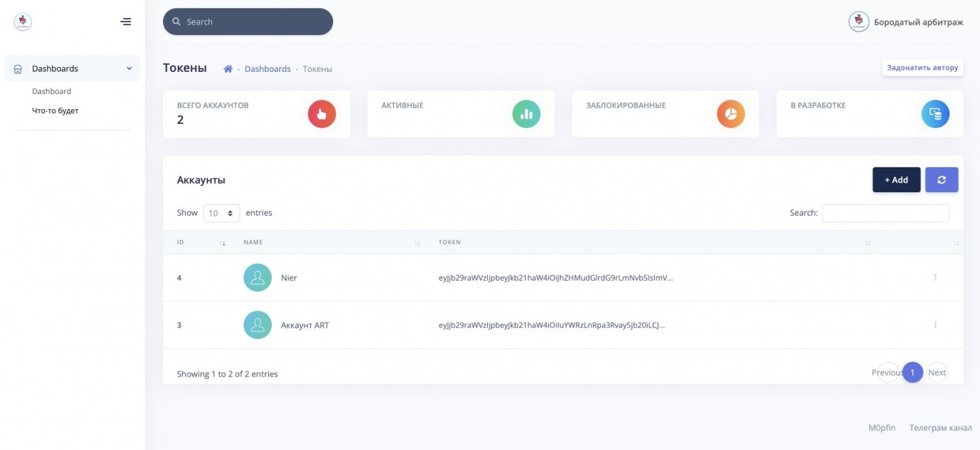
Task: Focus the table Search input box
Action: pyautogui.click(x=885, y=213)
